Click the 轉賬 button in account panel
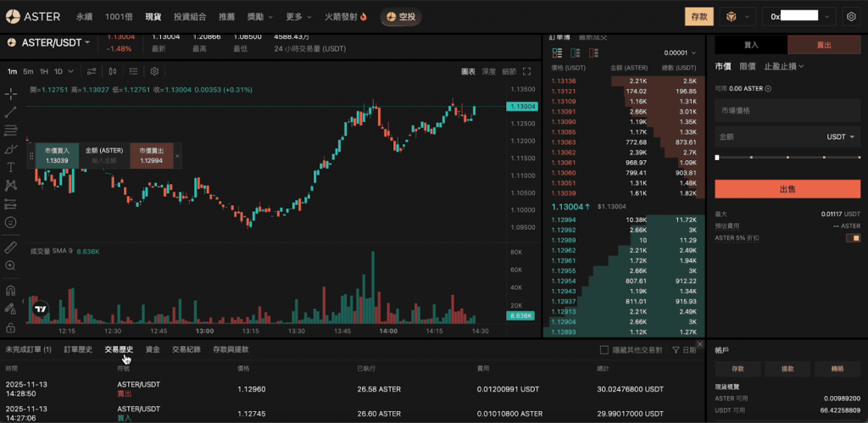This screenshot has height=423, width=868. pyautogui.click(x=837, y=369)
